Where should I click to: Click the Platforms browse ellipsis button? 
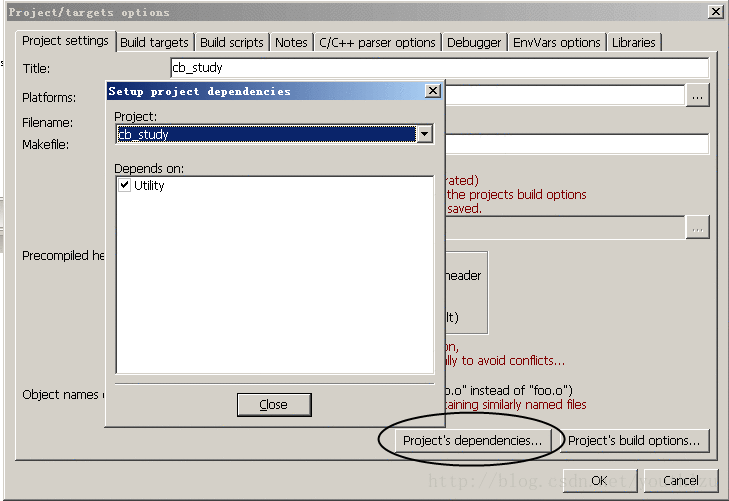point(697,96)
